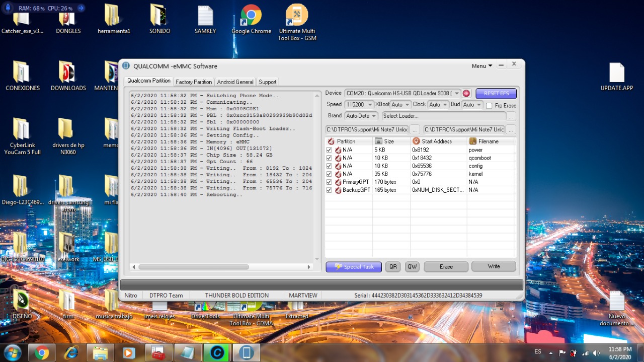This screenshot has height=362, width=644.
Task: Switch to Android General tab
Action: pyautogui.click(x=235, y=82)
